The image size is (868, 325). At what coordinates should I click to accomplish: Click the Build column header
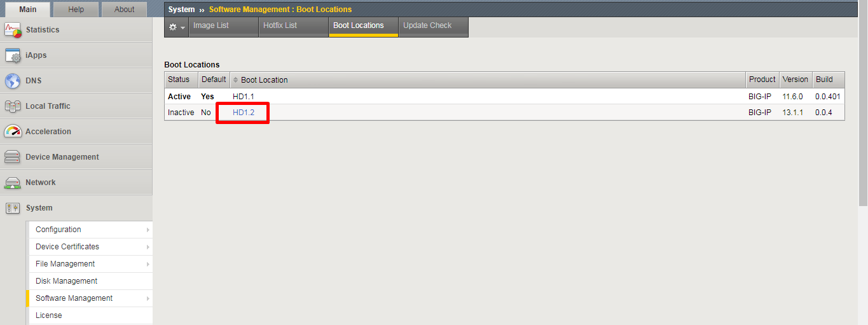[x=829, y=80]
